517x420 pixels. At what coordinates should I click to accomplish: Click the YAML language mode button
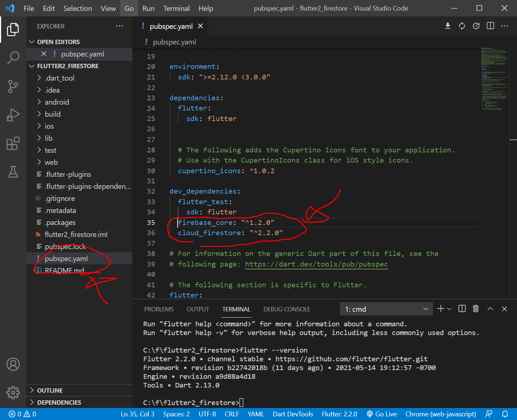(255, 414)
